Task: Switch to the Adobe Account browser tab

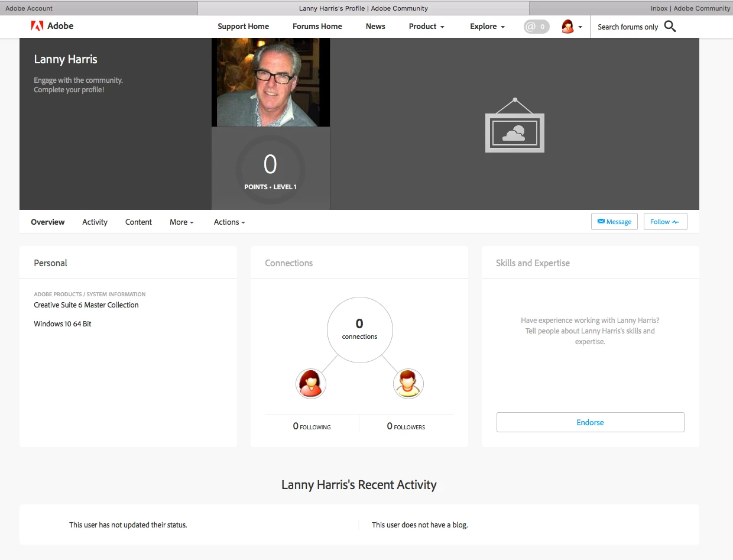Action: point(99,8)
